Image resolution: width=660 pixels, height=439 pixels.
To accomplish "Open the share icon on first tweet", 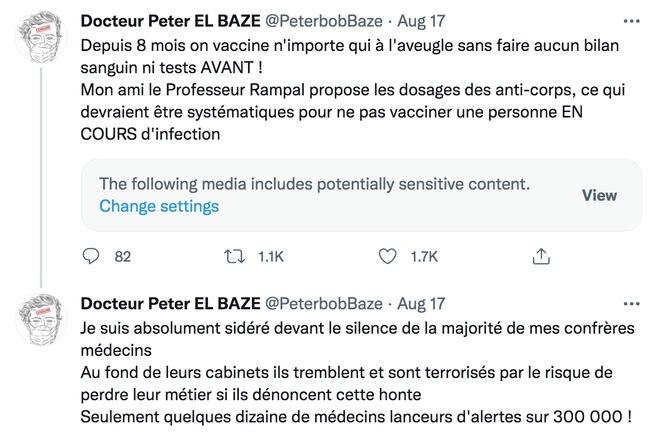I will point(539,256).
